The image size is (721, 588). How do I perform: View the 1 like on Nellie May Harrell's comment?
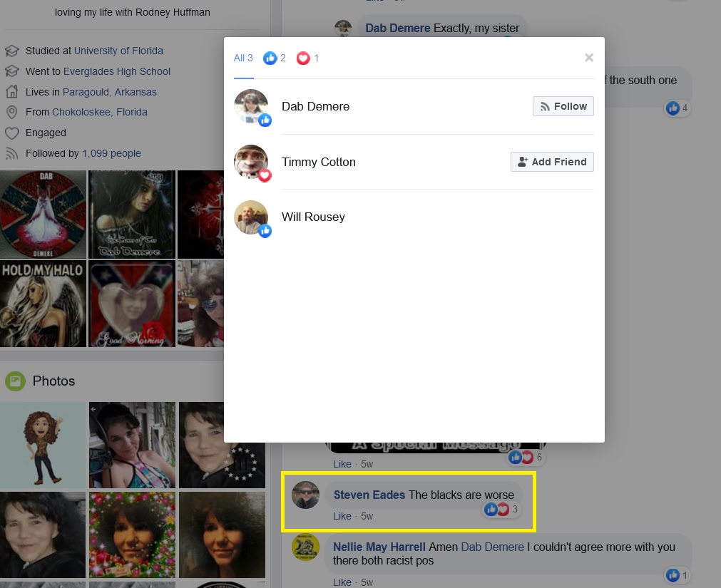(x=677, y=575)
